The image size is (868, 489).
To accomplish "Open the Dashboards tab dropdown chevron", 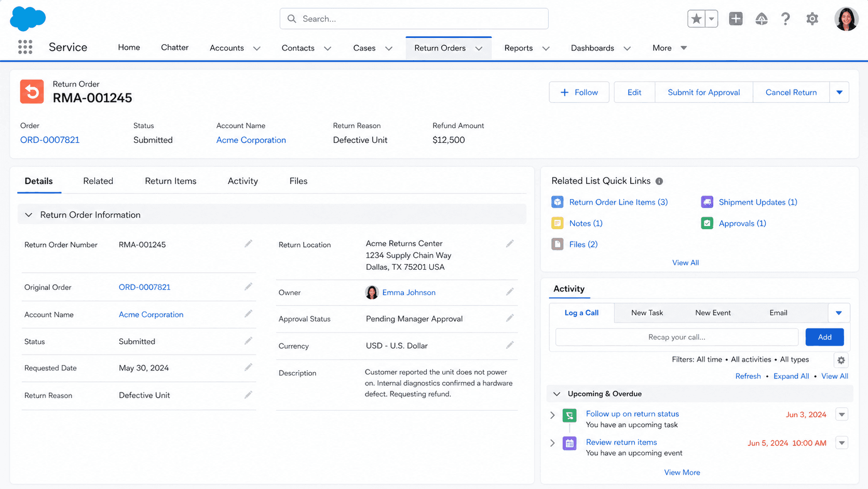I will point(627,48).
